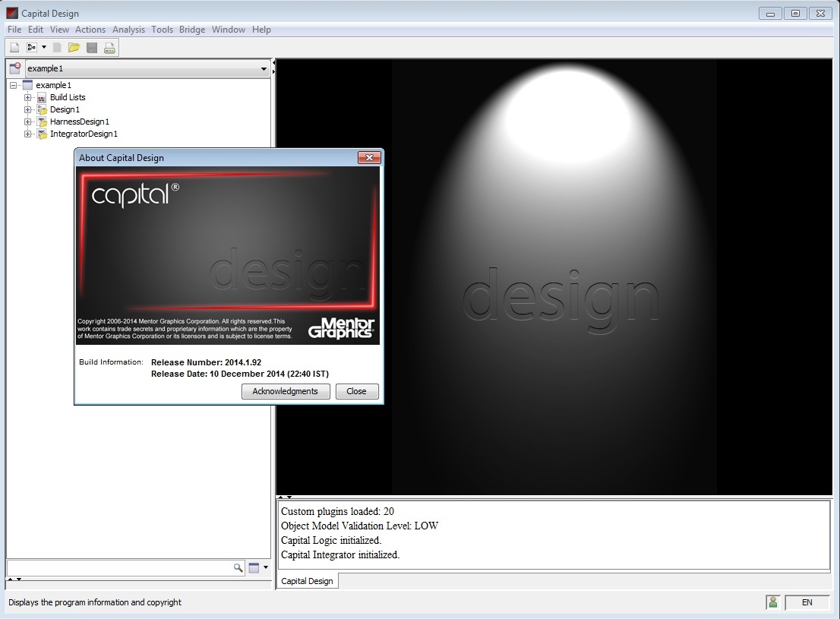Close the About Capital Design dialog with the red X
This screenshot has height=619, width=840.
(x=369, y=157)
